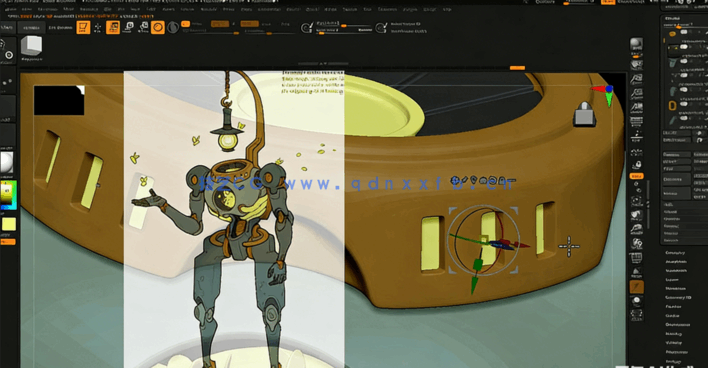The image size is (708, 368).
Task: Click the black thumbnail preview in canvas corner
Action: 59,100
